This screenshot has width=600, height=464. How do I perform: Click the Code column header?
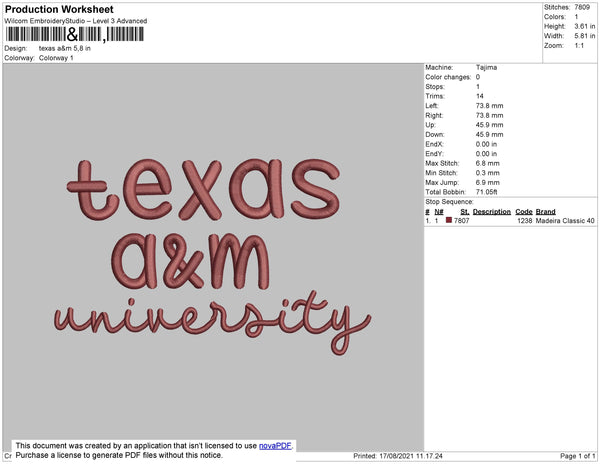(x=524, y=212)
